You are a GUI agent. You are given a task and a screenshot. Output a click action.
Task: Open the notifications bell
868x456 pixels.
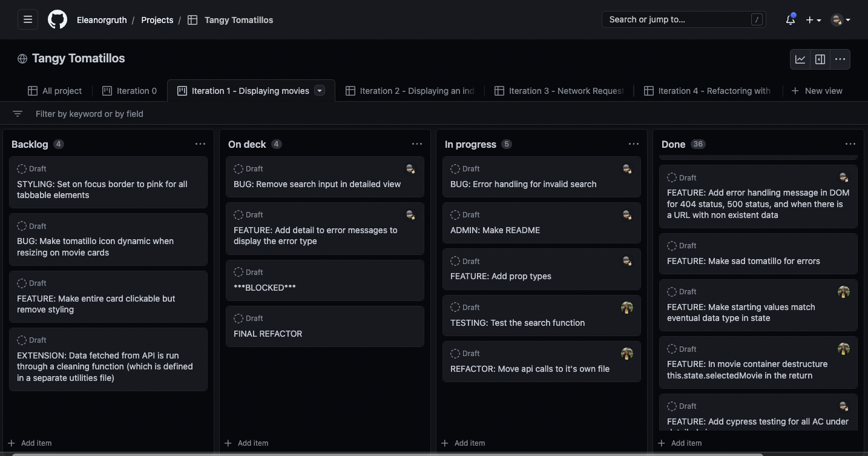point(791,19)
